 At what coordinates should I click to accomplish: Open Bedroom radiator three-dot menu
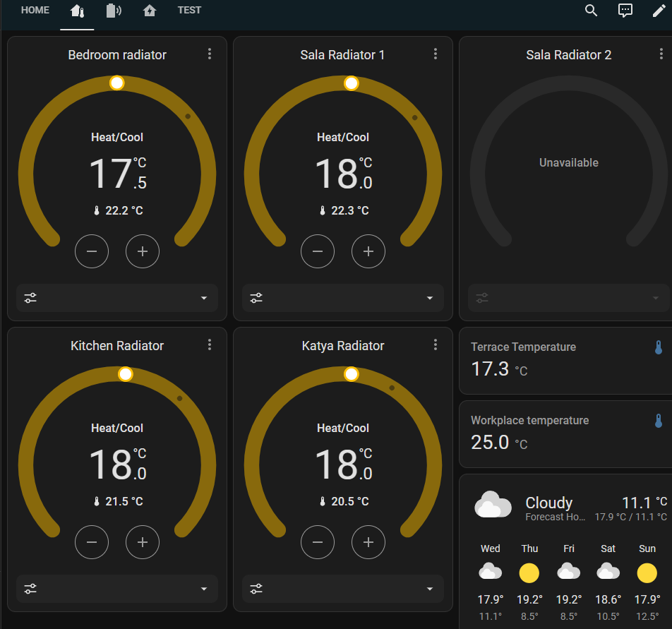[210, 54]
